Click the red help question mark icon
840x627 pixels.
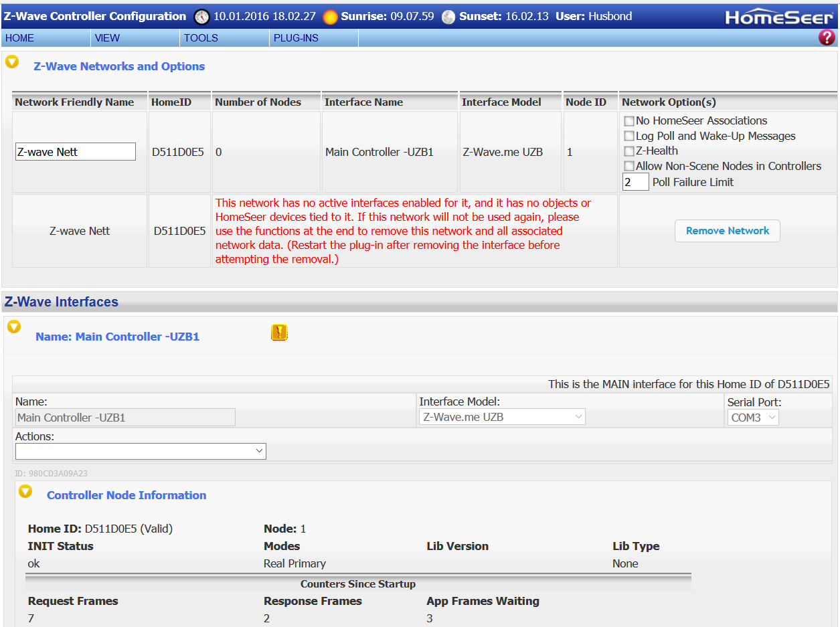point(827,38)
